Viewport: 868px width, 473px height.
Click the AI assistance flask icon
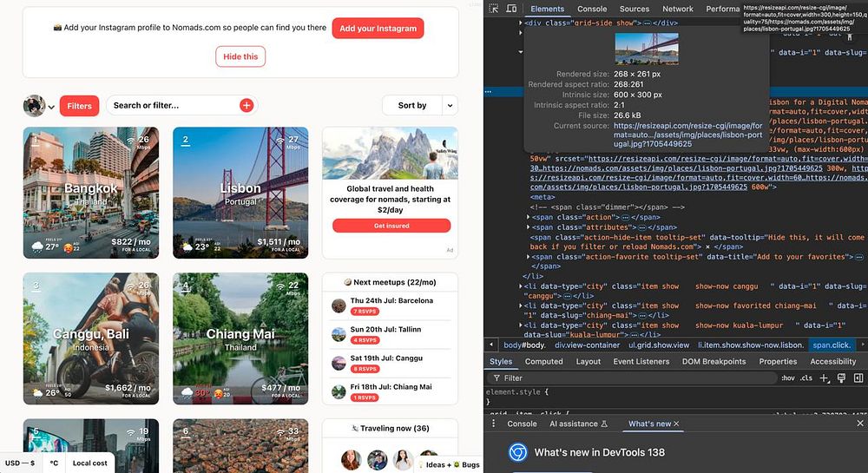click(604, 424)
